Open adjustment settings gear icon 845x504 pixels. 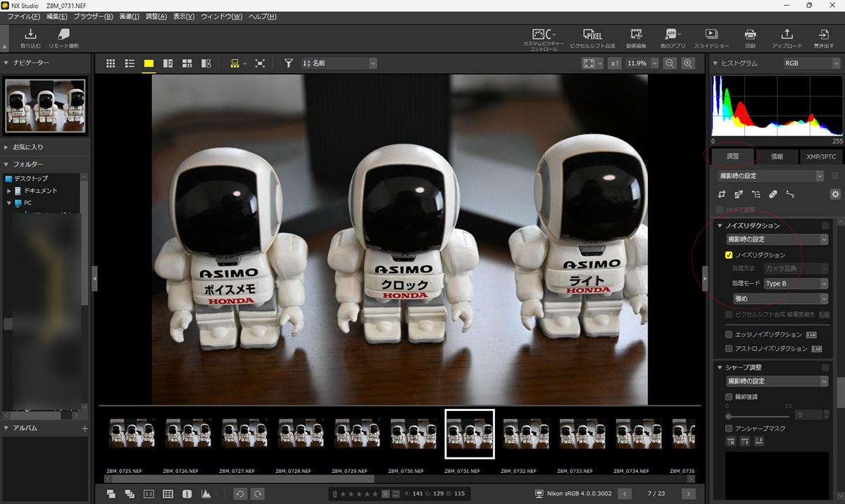tap(835, 194)
